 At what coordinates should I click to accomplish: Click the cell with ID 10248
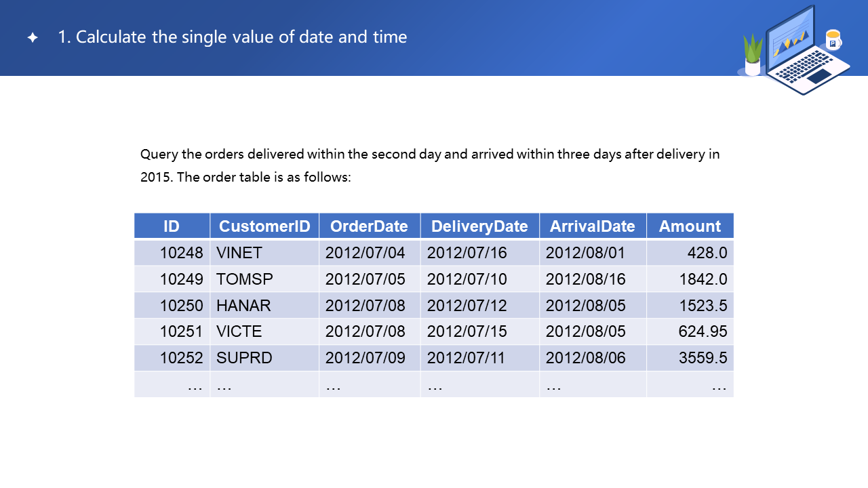181,253
